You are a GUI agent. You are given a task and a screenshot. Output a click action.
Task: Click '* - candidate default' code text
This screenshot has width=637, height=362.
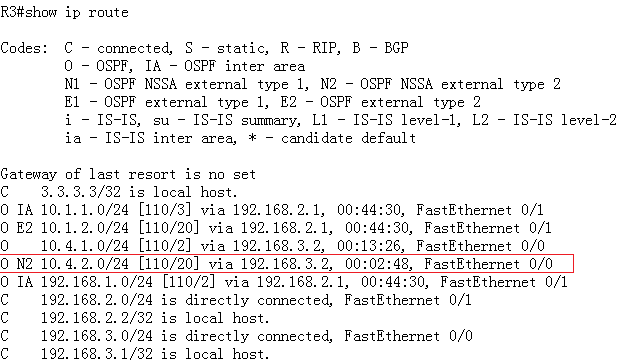point(332,138)
